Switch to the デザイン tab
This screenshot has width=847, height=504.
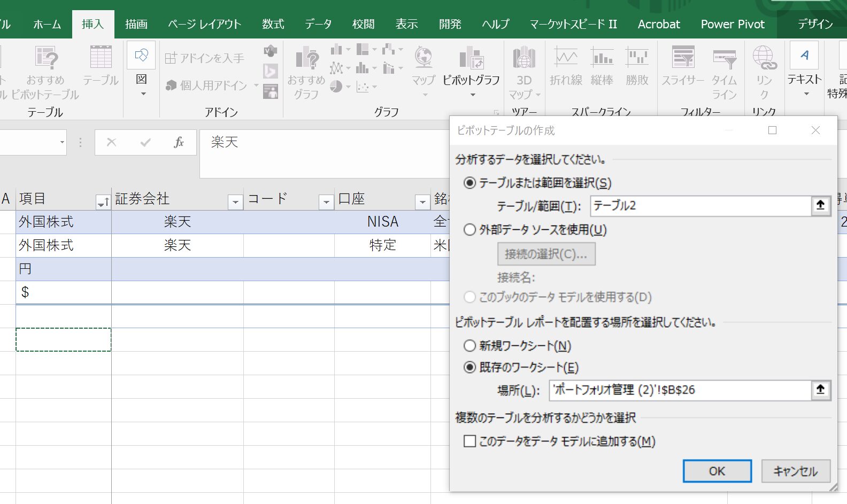[x=815, y=24]
